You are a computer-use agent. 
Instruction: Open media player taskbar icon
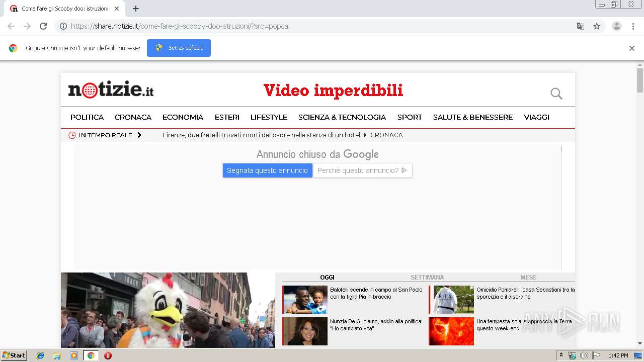tap(74, 355)
